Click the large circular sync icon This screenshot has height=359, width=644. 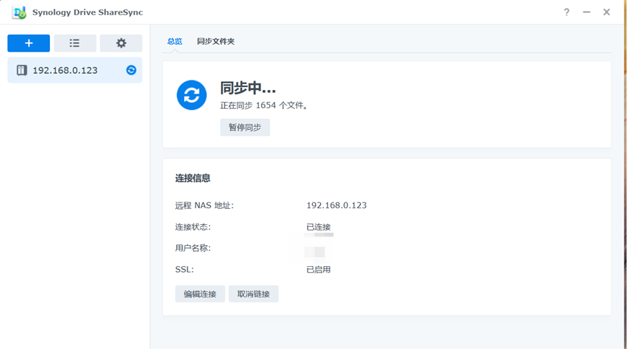click(x=192, y=95)
